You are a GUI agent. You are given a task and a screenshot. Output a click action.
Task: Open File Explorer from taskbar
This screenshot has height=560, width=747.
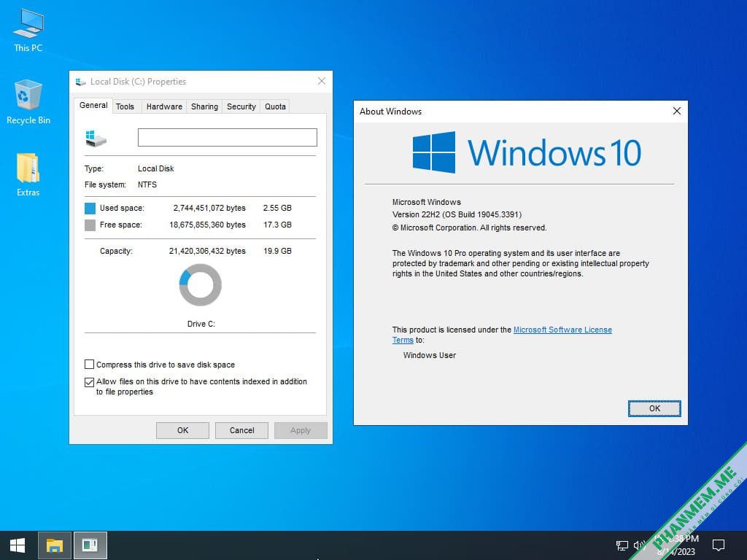tap(54, 545)
